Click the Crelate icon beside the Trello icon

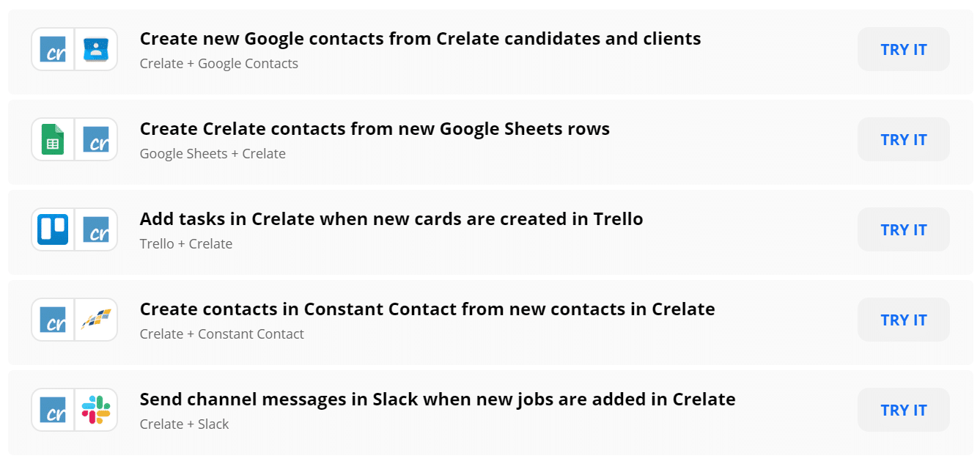[x=96, y=229]
